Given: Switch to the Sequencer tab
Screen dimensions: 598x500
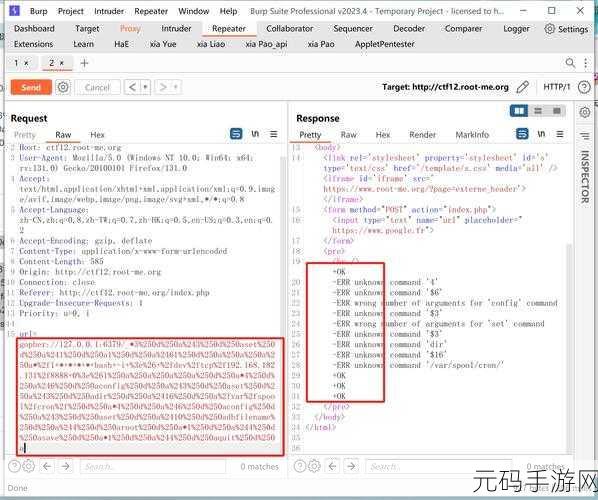Looking at the screenshot, I should pos(353,29).
